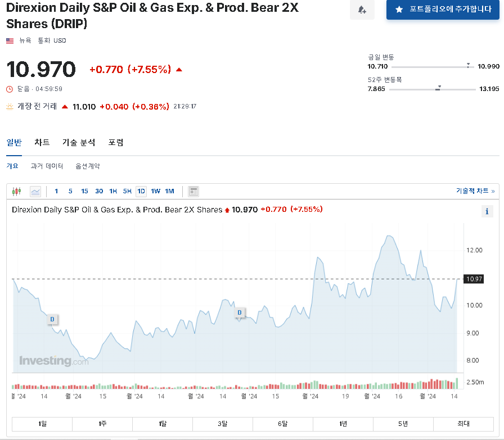Select the 5년 time range

coord(403,424)
